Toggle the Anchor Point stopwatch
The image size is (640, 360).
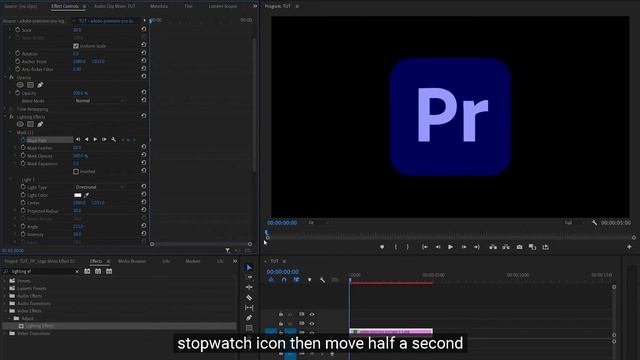[18, 61]
